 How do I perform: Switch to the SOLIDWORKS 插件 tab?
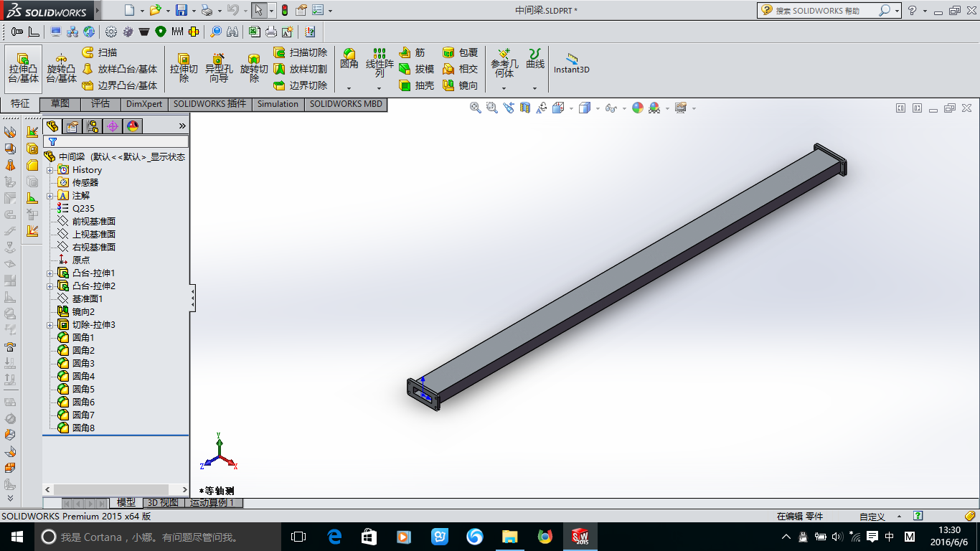click(209, 104)
